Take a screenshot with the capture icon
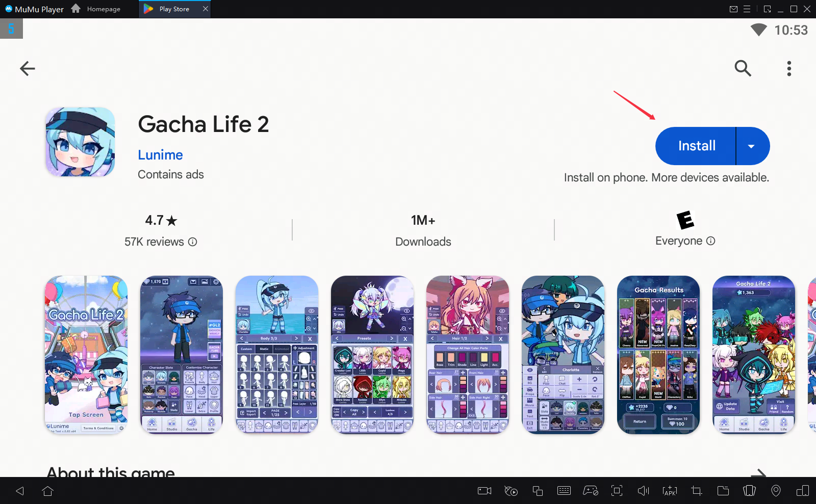This screenshot has height=504, width=816. pyautogui.click(x=617, y=491)
